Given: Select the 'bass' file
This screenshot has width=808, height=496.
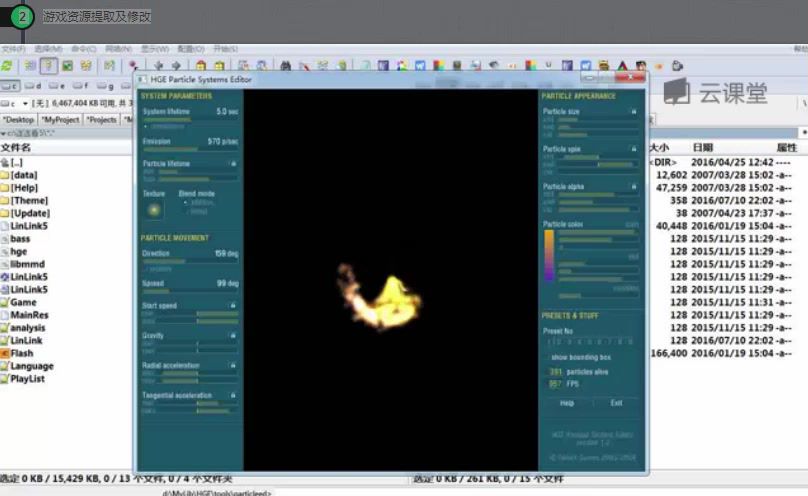Looking at the screenshot, I should (x=20, y=239).
